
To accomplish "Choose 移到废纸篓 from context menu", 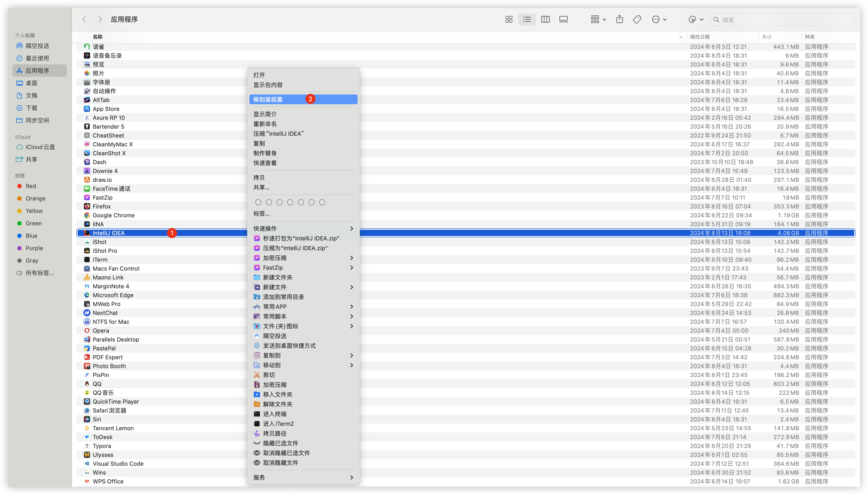I will click(x=268, y=99).
